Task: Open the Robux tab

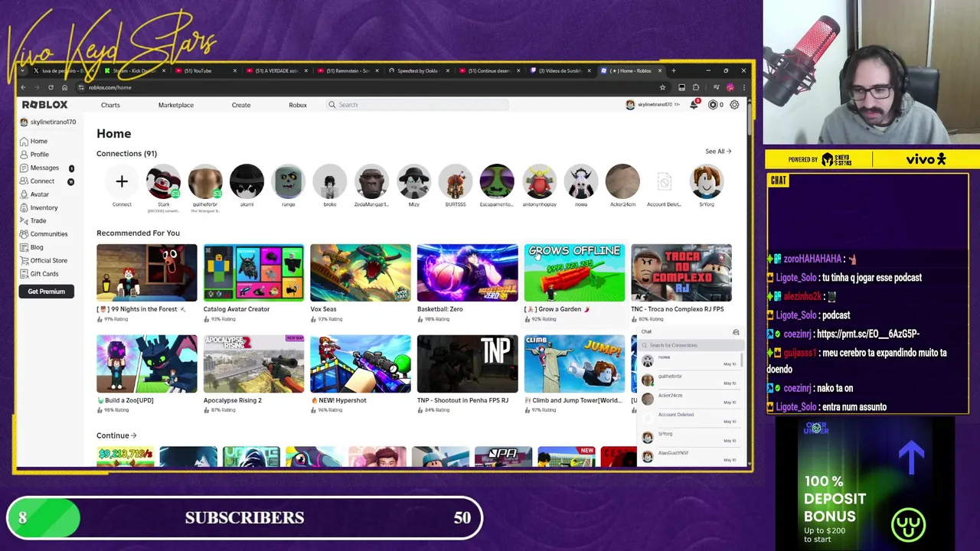Action: 298,105
